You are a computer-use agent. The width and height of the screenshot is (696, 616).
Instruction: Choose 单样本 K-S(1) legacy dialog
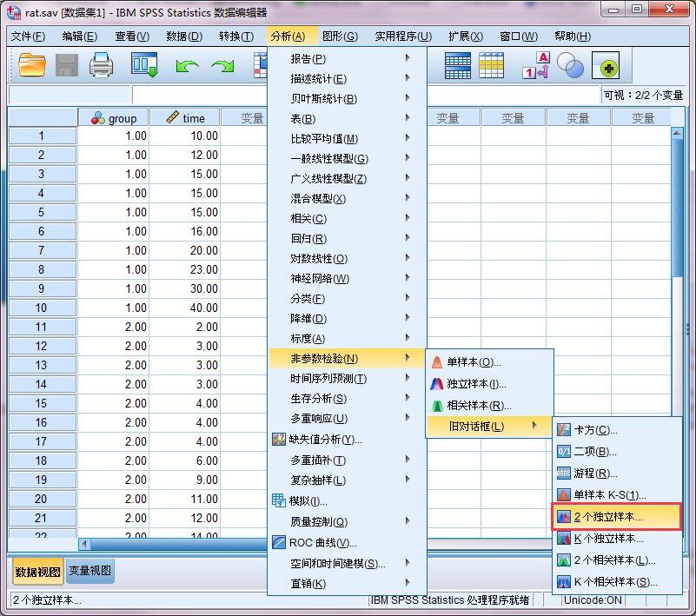point(617,495)
